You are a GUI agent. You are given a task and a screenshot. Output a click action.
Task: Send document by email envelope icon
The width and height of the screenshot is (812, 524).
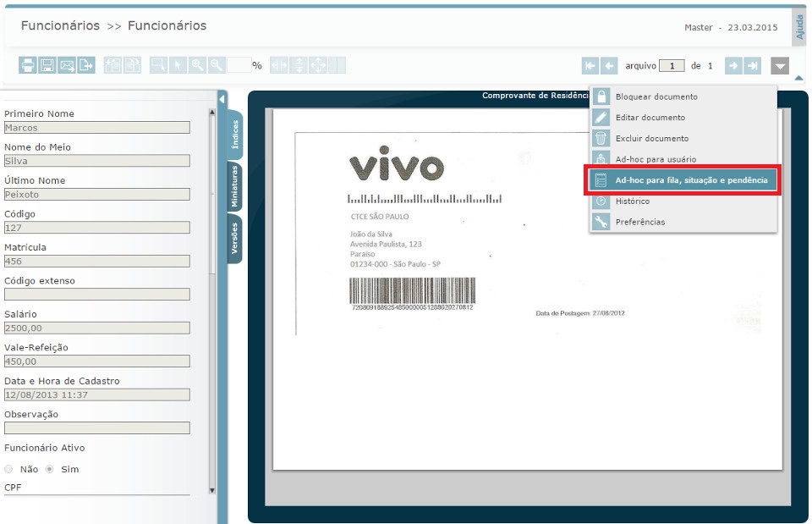pos(66,65)
